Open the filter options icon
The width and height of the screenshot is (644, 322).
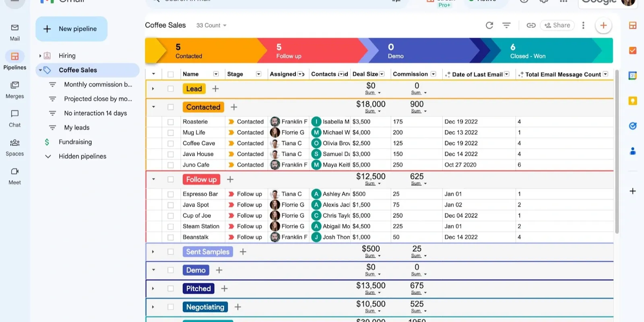click(x=506, y=25)
